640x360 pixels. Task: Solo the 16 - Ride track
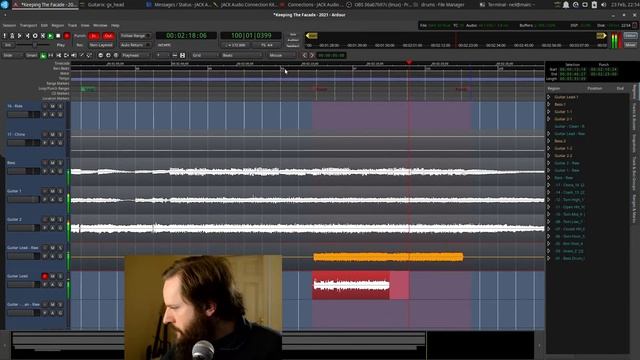(x=60, y=106)
